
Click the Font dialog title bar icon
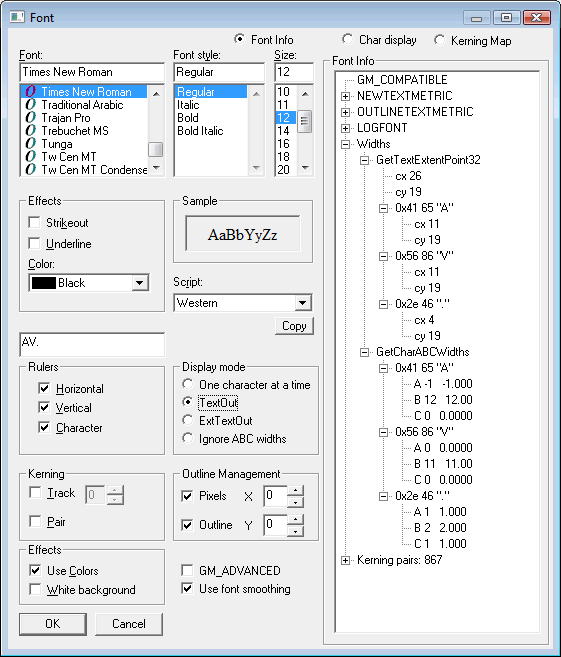tap(17, 17)
